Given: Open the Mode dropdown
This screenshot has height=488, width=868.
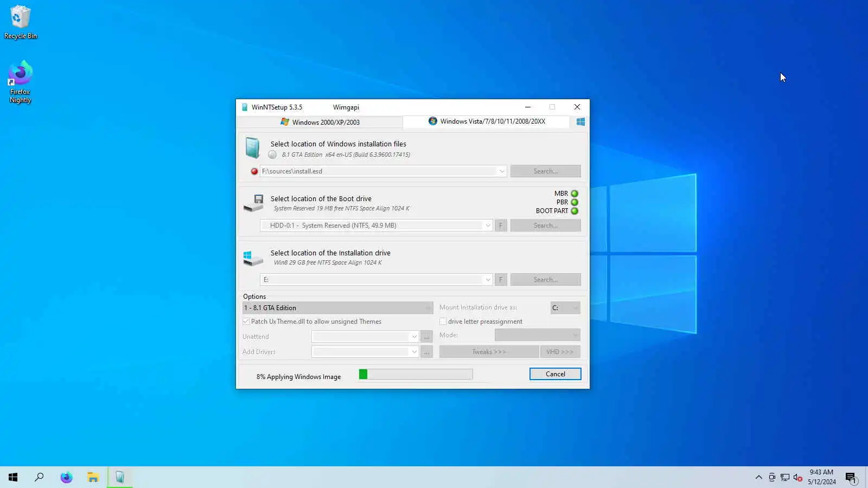Looking at the screenshot, I should click(x=538, y=335).
